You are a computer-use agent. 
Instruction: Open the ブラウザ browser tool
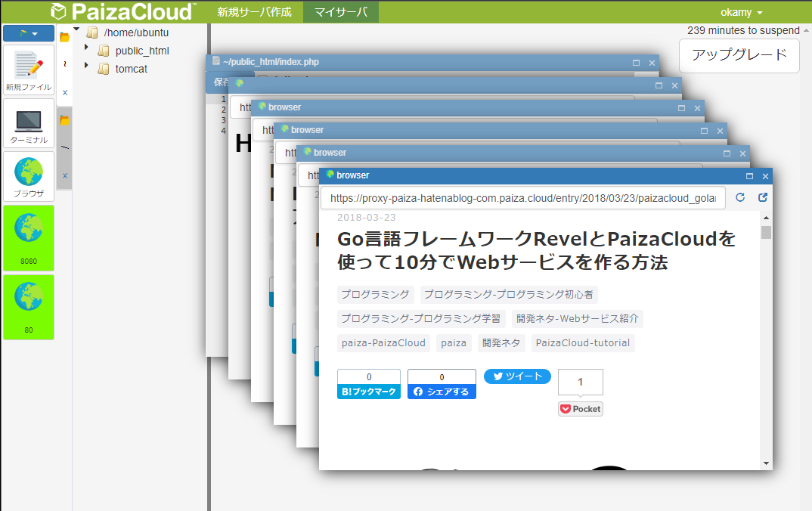28,175
